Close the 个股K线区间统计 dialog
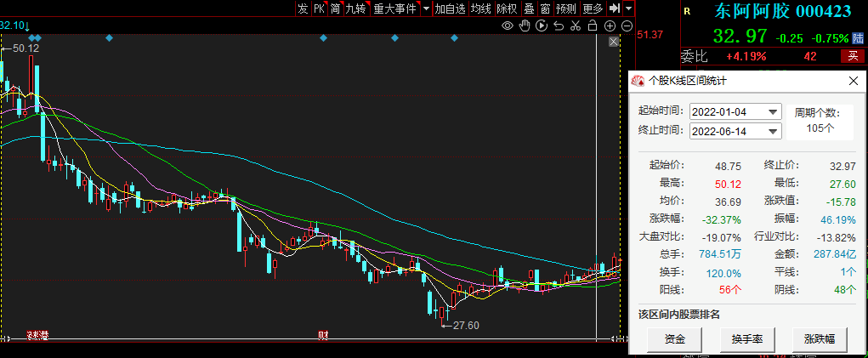868x358 pixels. 853,81
